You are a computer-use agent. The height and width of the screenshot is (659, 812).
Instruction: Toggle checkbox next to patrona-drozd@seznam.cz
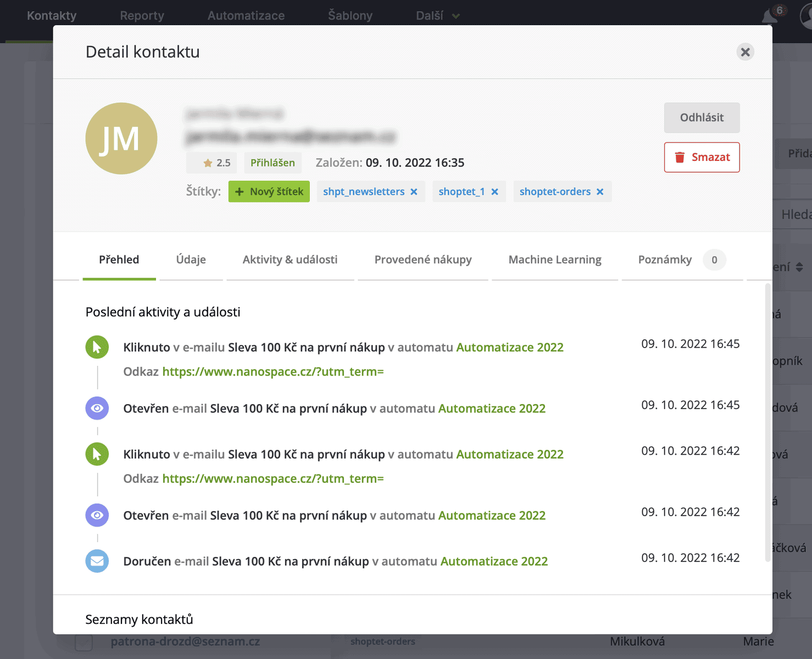tap(84, 641)
